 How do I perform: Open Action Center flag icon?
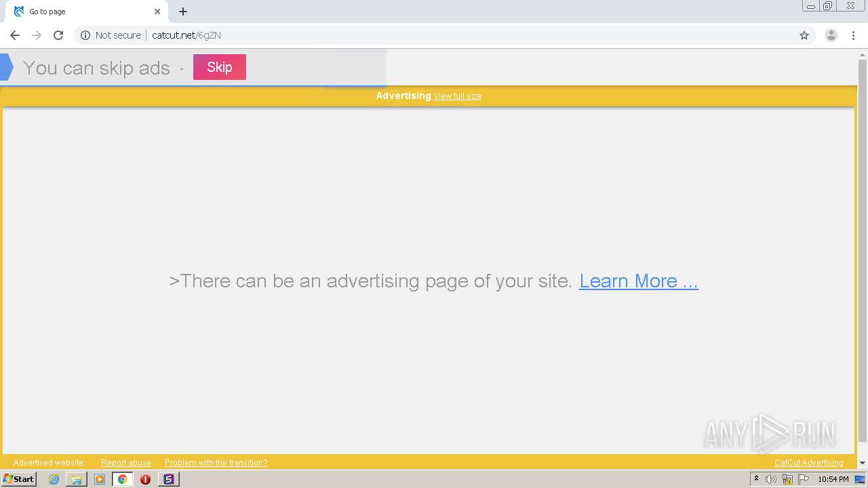coord(804,479)
